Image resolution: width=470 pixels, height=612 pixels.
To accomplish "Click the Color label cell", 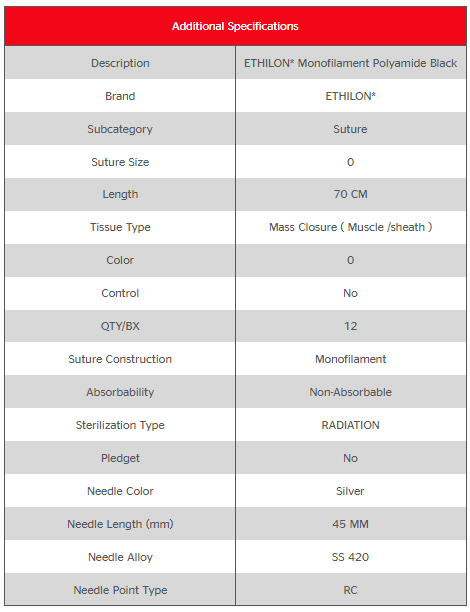I will [120, 260].
